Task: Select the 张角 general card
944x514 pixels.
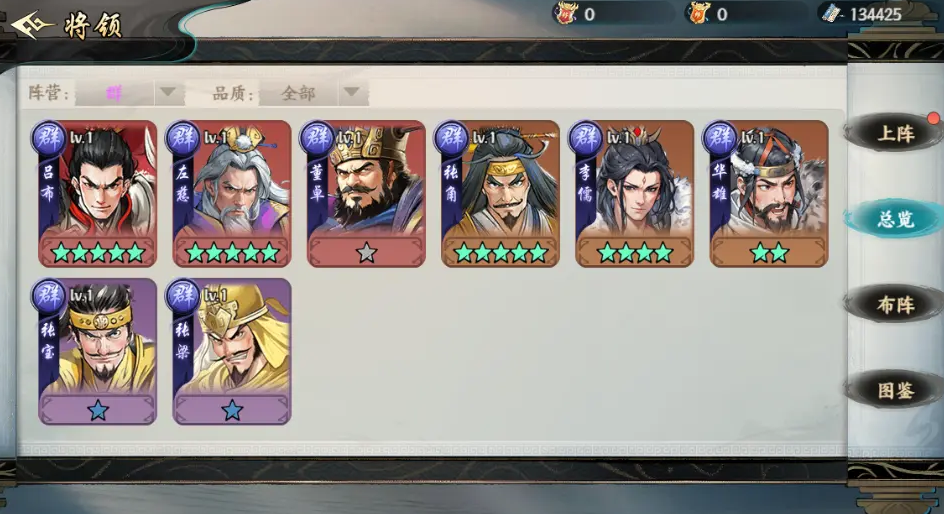Action: (x=500, y=193)
